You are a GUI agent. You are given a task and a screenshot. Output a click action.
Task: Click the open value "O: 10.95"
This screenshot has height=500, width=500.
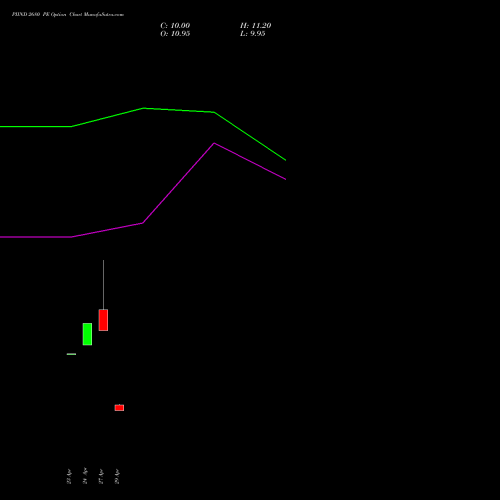tap(175, 34)
